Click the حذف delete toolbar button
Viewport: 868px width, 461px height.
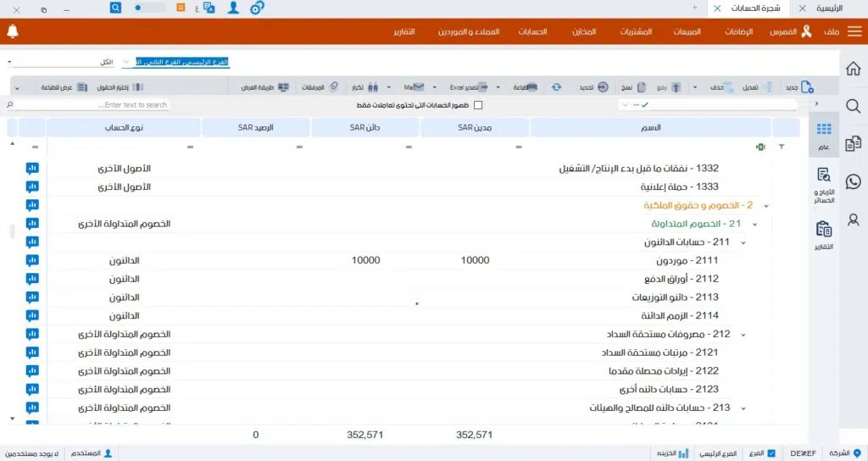[722, 87]
